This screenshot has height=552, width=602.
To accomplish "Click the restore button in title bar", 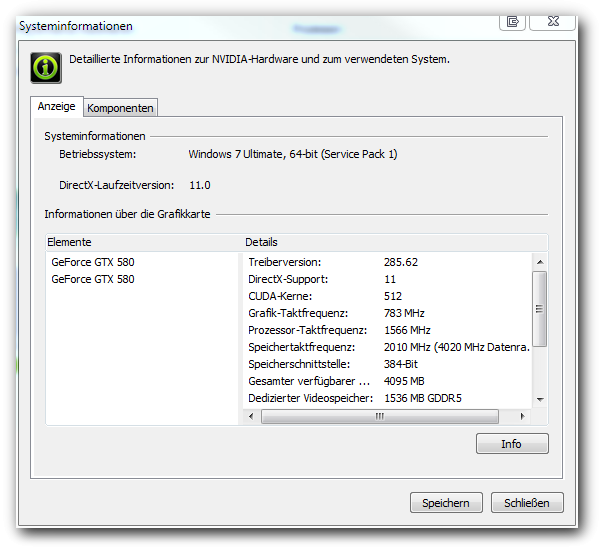I will 513,21.
